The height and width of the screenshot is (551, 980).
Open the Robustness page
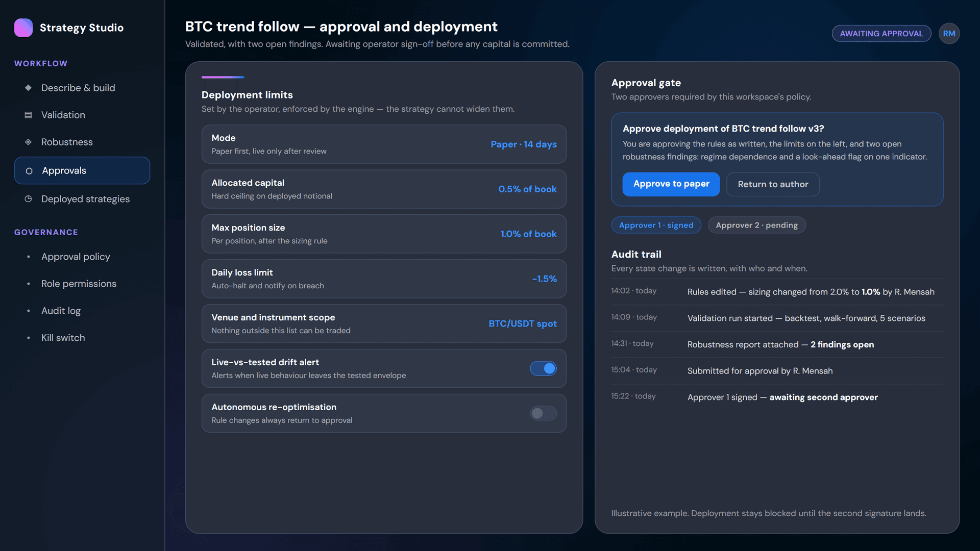(82, 142)
